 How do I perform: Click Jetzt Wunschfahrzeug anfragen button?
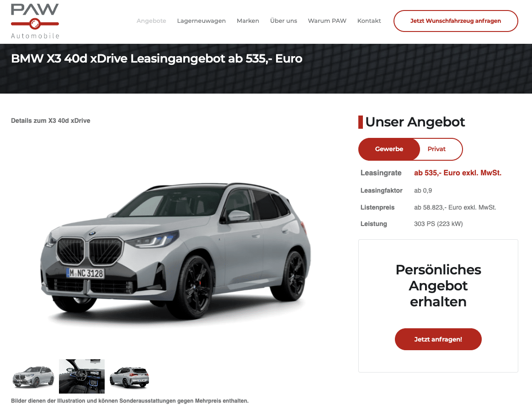coord(456,21)
